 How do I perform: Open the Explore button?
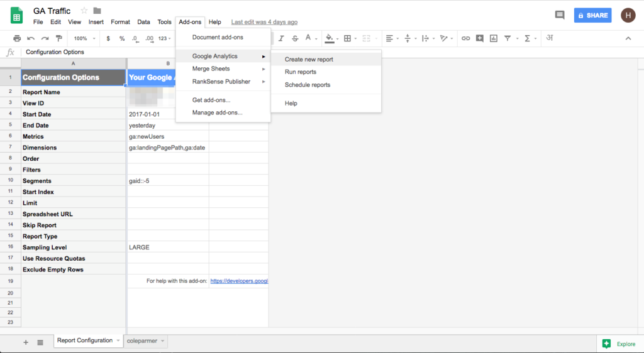tap(619, 344)
